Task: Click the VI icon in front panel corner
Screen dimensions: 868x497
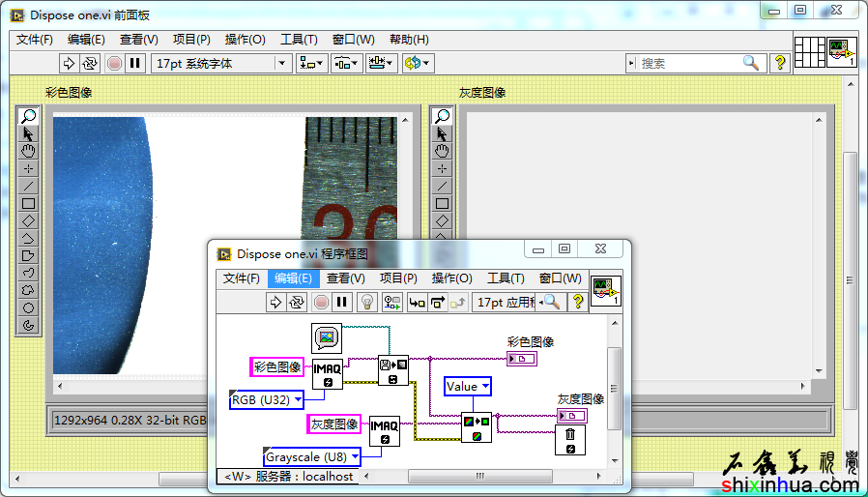Action: (x=842, y=52)
